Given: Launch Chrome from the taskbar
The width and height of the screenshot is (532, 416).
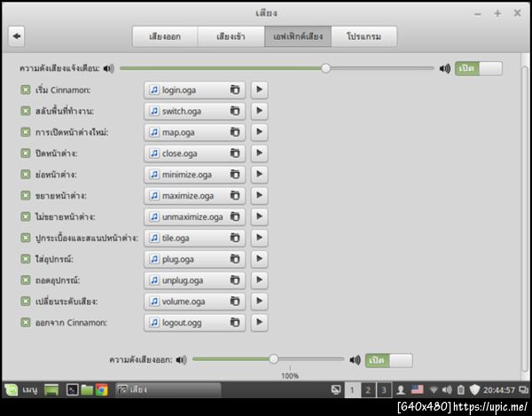Looking at the screenshot, I should [101, 390].
